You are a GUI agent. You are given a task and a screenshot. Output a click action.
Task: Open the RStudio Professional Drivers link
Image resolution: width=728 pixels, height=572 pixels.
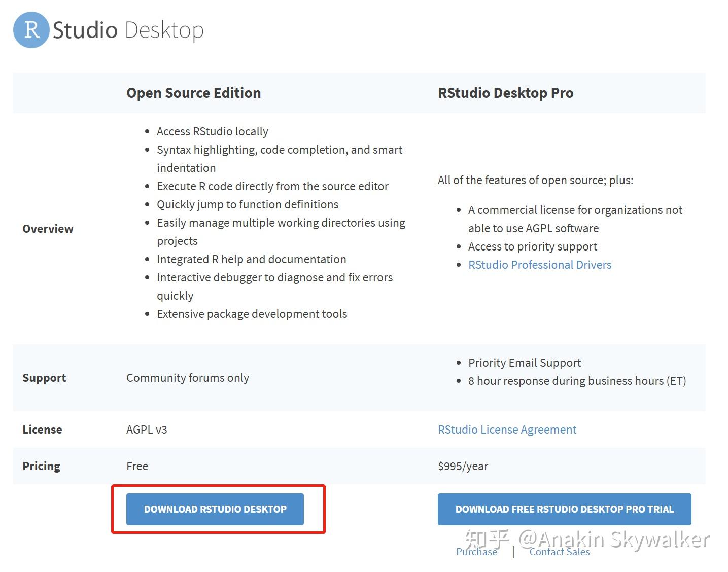(539, 265)
